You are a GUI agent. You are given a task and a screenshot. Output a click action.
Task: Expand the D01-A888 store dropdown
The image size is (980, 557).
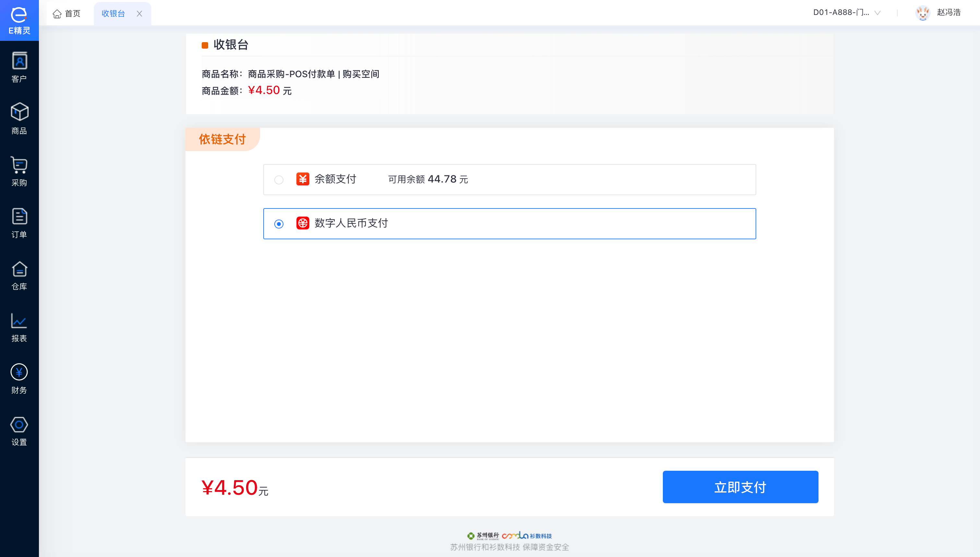(x=878, y=13)
